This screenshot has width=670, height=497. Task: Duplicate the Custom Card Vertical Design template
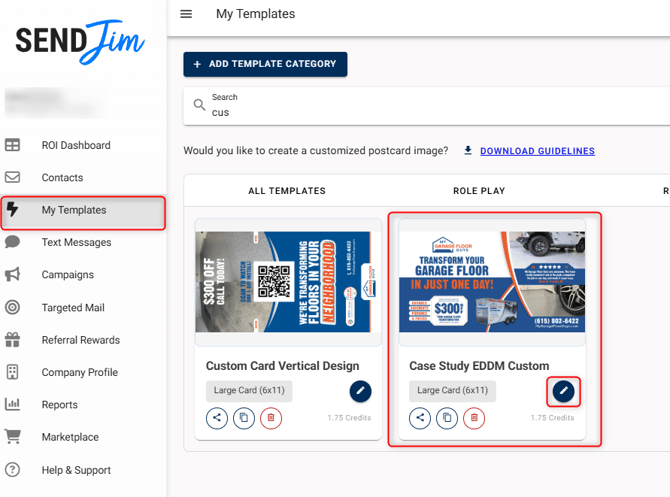244,418
